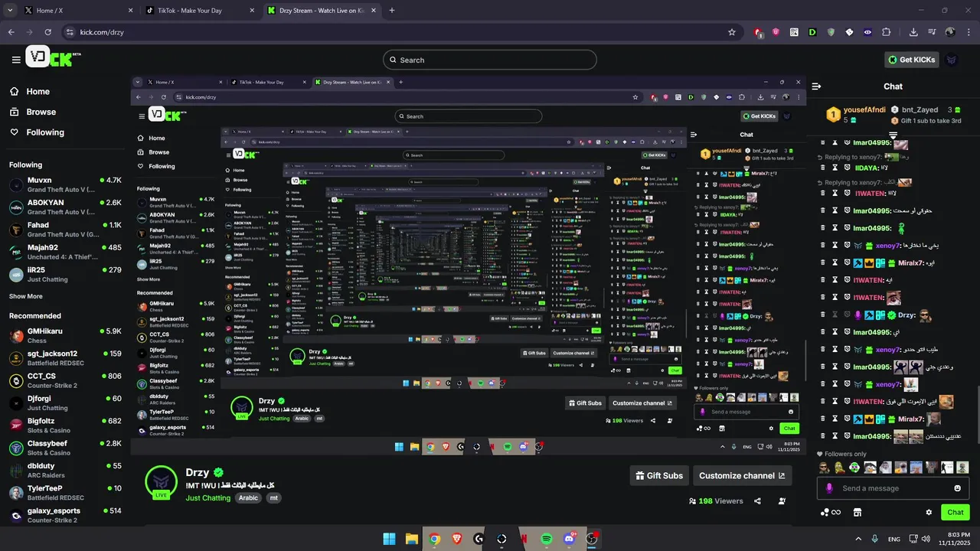The image size is (980, 551).
Task: Click the share icon next to Viewers
Action: 757,501
